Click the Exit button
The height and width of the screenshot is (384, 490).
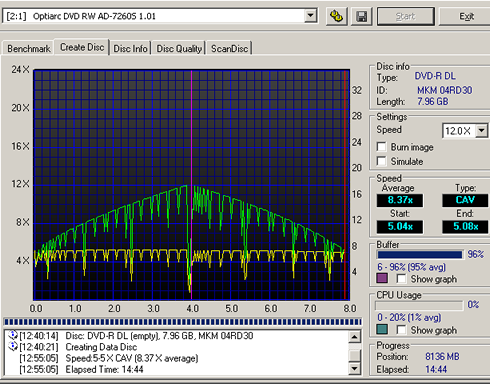click(466, 16)
